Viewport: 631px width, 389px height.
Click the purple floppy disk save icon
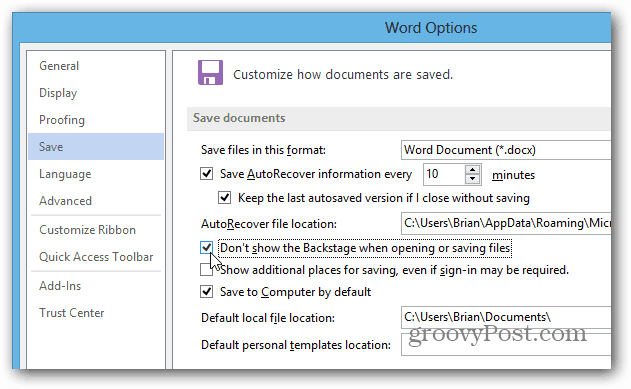point(210,73)
